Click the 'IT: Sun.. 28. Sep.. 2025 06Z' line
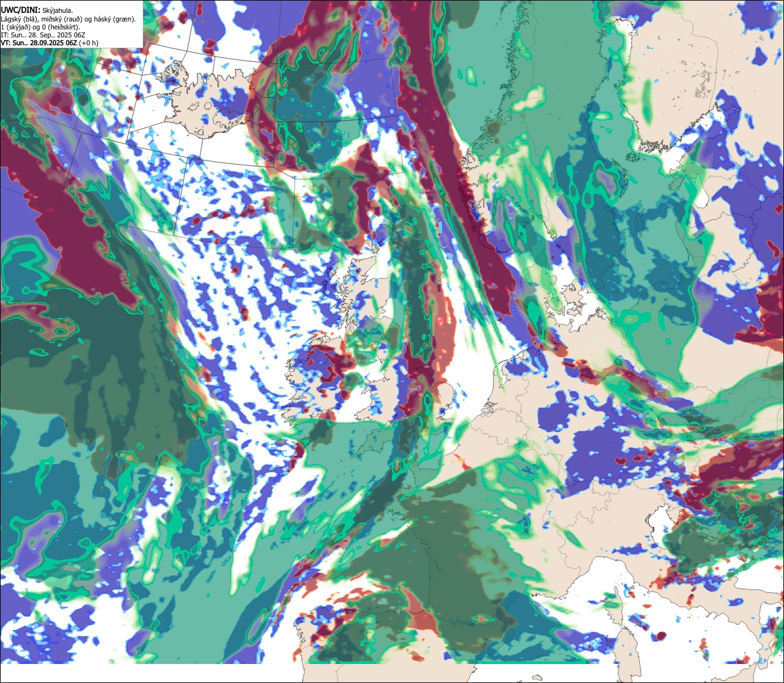Image resolution: width=784 pixels, height=683 pixels. coord(43,35)
